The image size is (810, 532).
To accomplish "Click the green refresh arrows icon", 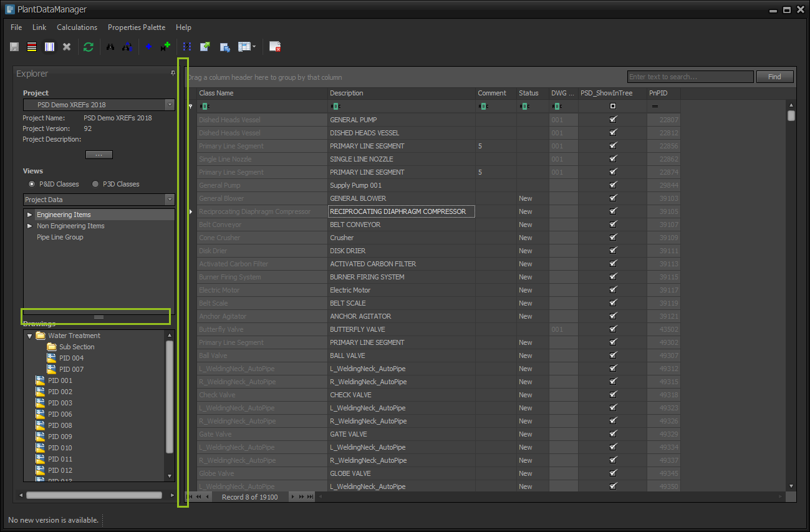I will point(88,47).
